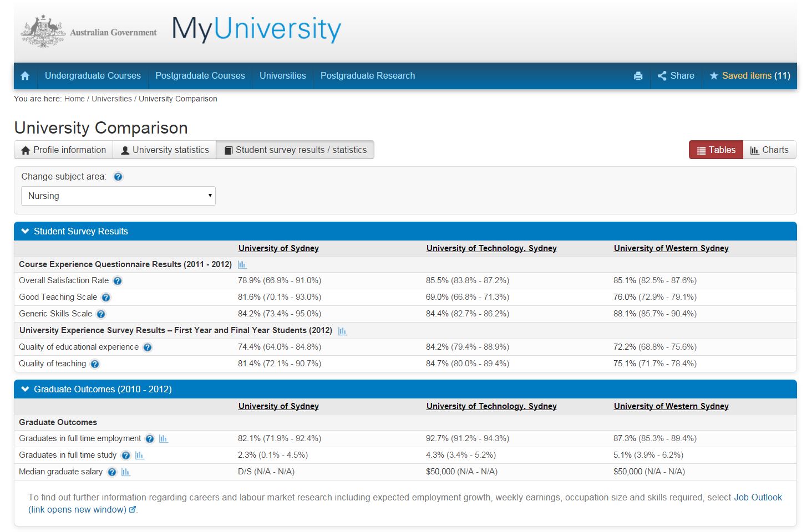Click the value 78.9% (66.9% - 91.0%)
The image size is (812, 532).
pyautogui.click(x=280, y=280)
